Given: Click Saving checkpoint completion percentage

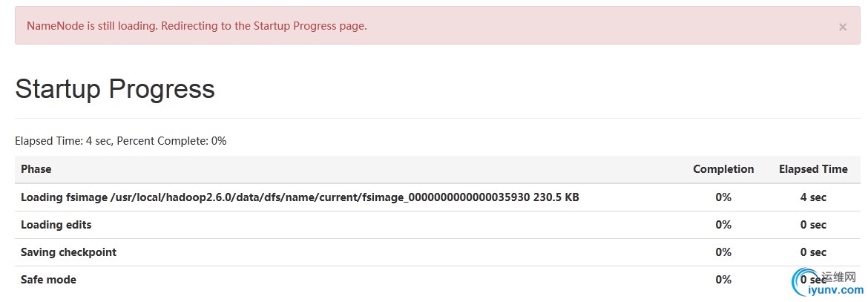Looking at the screenshot, I should click(x=723, y=252).
